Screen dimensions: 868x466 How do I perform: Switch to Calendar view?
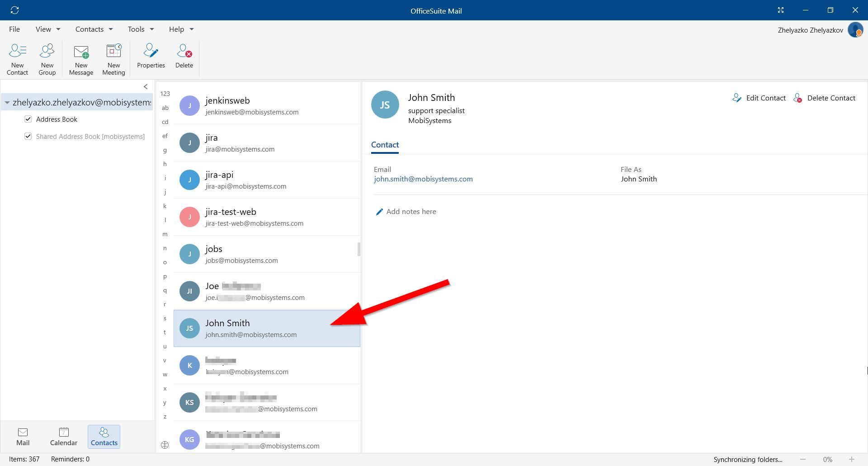point(64,437)
